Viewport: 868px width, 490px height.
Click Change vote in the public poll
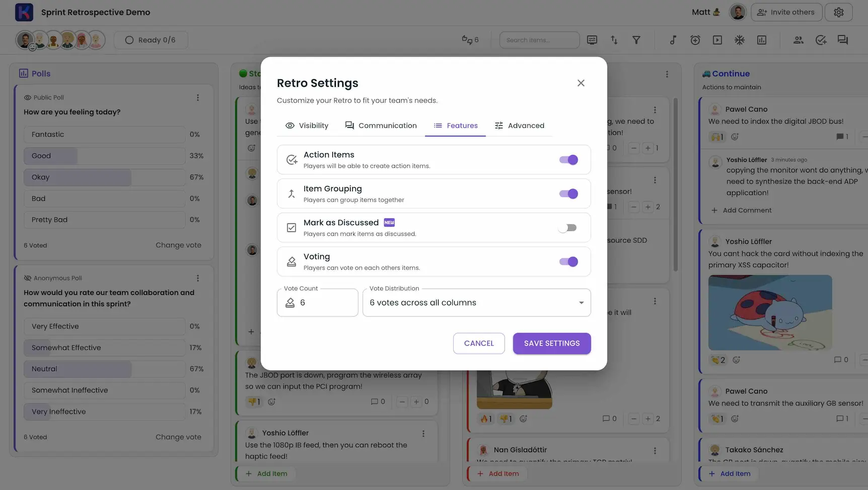[178, 245]
